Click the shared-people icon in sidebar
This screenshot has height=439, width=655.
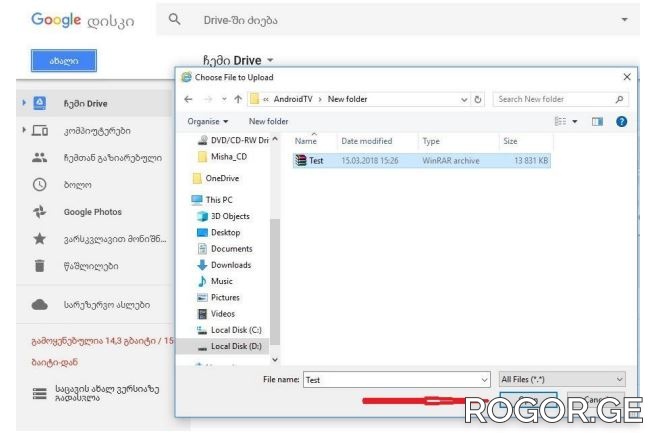(40, 157)
